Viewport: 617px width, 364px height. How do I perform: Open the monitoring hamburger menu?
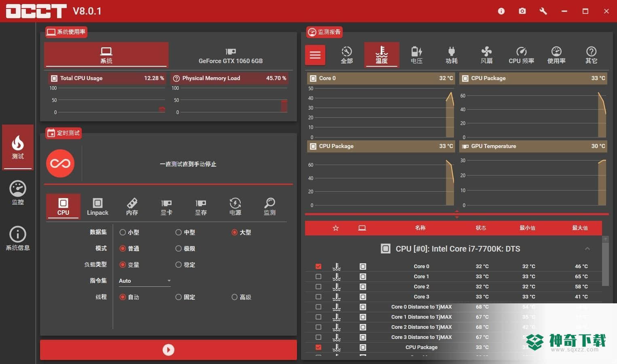coord(315,55)
